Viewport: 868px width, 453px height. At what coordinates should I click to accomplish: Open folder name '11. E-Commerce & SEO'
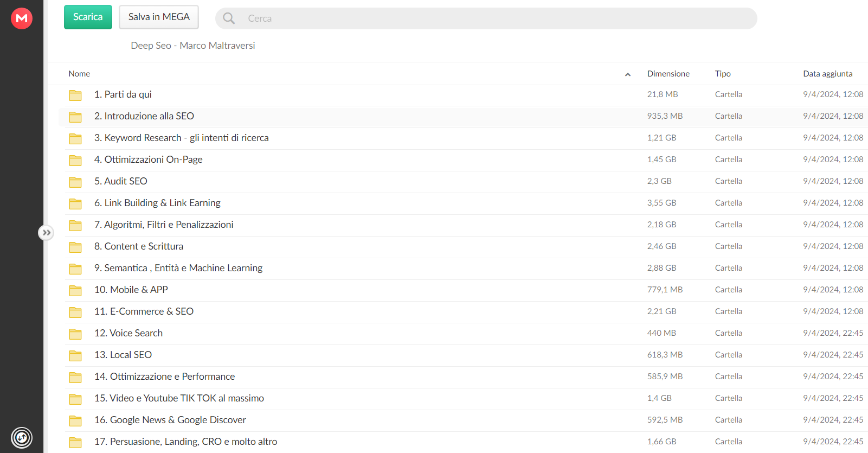(x=144, y=311)
